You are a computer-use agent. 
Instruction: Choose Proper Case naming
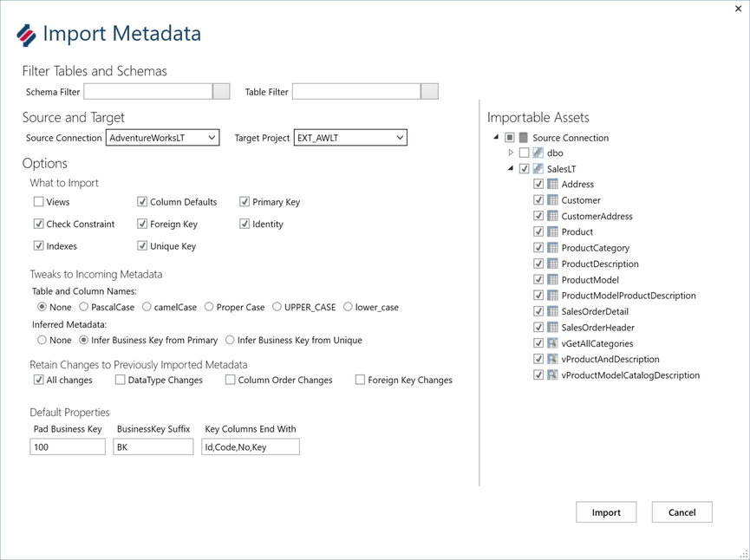click(x=209, y=307)
